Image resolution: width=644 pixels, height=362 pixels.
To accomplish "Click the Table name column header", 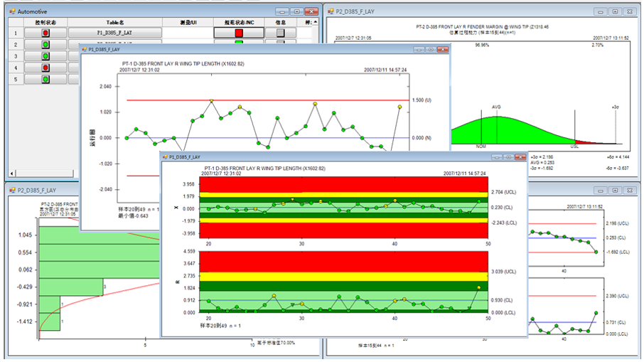I will (115, 22).
